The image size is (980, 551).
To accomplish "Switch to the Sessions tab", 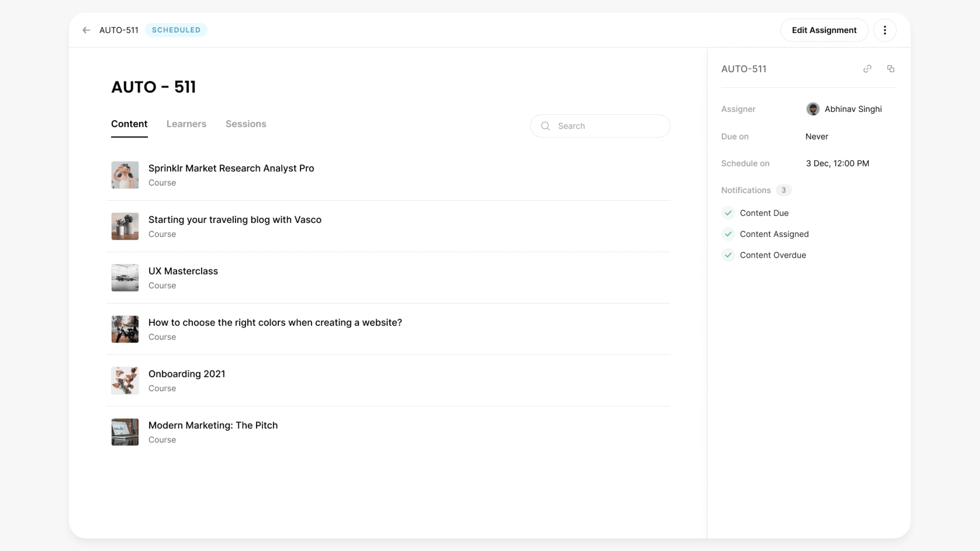I will (246, 124).
